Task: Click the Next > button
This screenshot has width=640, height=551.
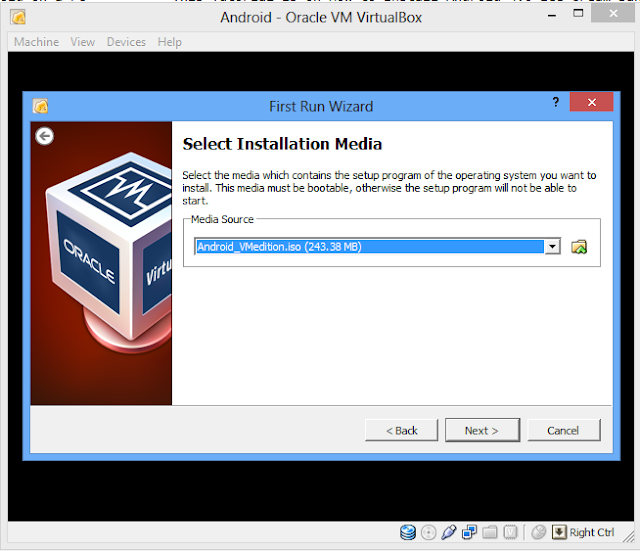Action: pyautogui.click(x=482, y=430)
